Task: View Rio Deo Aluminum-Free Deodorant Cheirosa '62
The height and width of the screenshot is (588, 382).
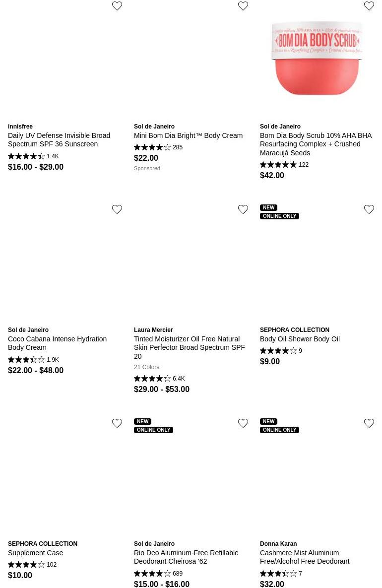Action: coord(186,557)
